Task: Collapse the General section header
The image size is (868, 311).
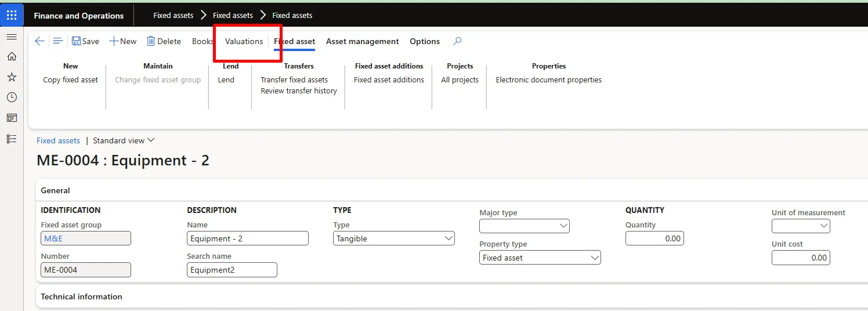Action: [x=453, y=190]
